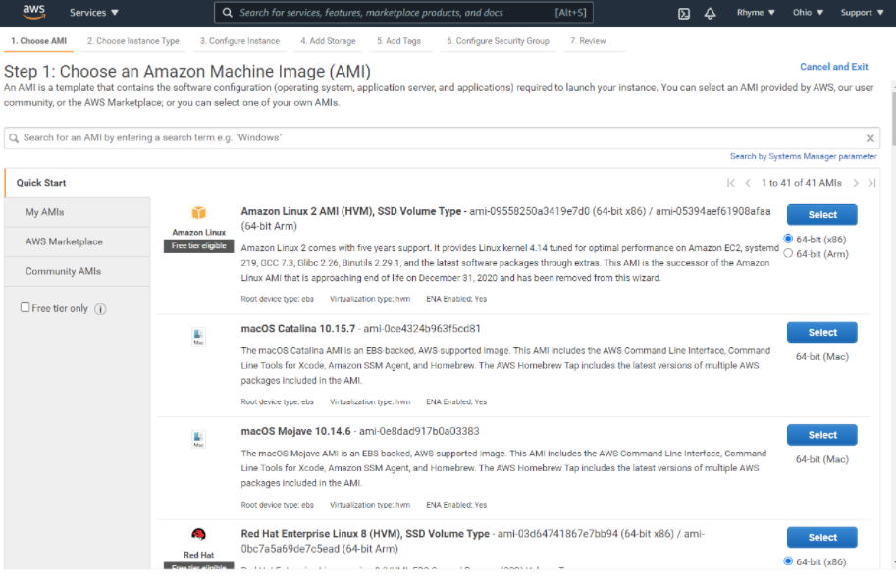Expand the Support dropdown
The width and height of the screenshot is (896, 588).
tap(862, 13)
